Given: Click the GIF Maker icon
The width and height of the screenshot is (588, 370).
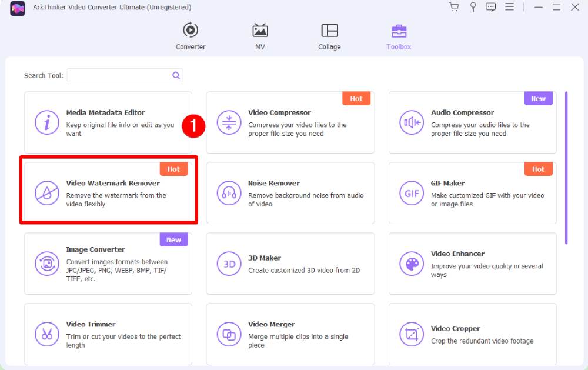Looking at the screenshot, I should 412,193.
